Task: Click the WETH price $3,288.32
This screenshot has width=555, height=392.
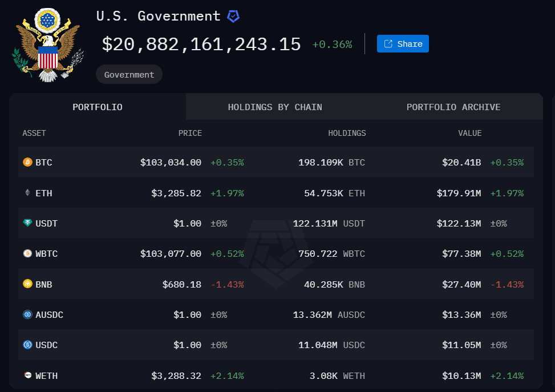Action: tap(176, 375)
